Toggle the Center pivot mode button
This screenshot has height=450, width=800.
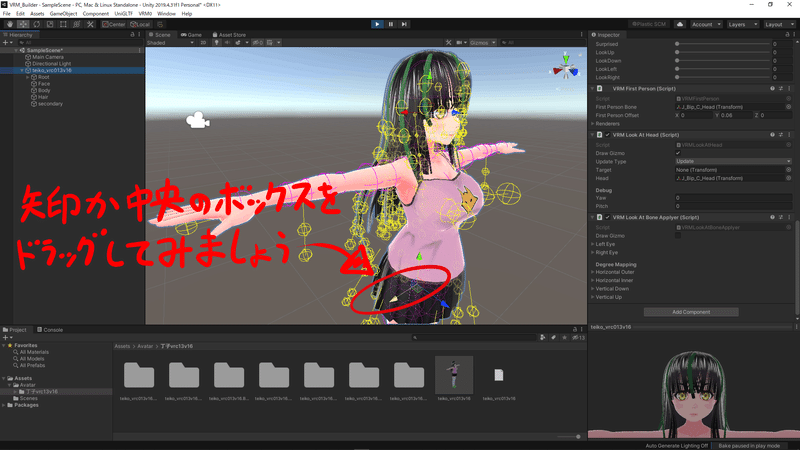pyautogui.click(x=114, y=24)
